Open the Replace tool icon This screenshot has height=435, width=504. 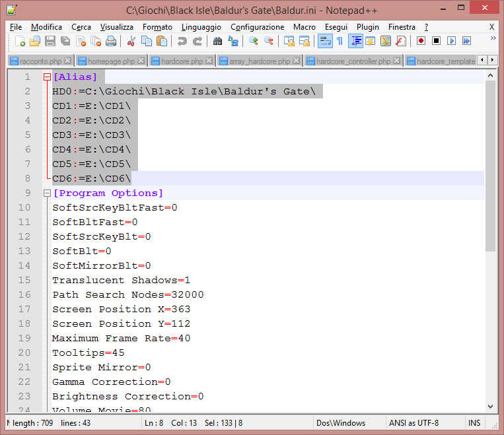click(x=233, y=41)
